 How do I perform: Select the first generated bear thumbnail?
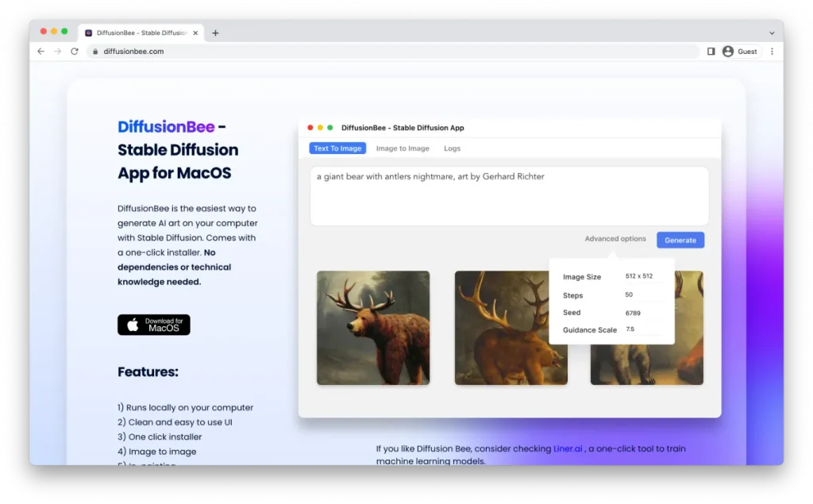[373, 328]
